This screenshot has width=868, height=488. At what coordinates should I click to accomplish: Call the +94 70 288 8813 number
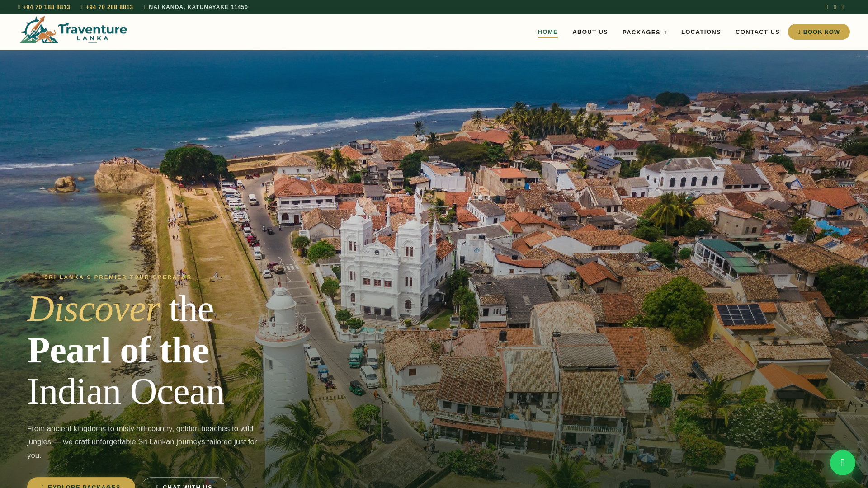(x=107, y=7)
